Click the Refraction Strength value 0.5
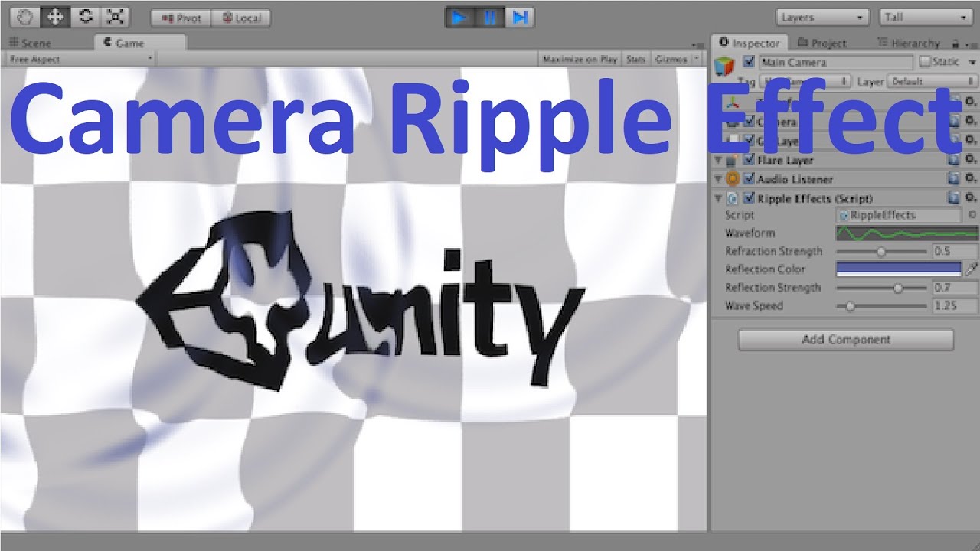This screenshot has width=980, height=551. [x=955, y=251]
